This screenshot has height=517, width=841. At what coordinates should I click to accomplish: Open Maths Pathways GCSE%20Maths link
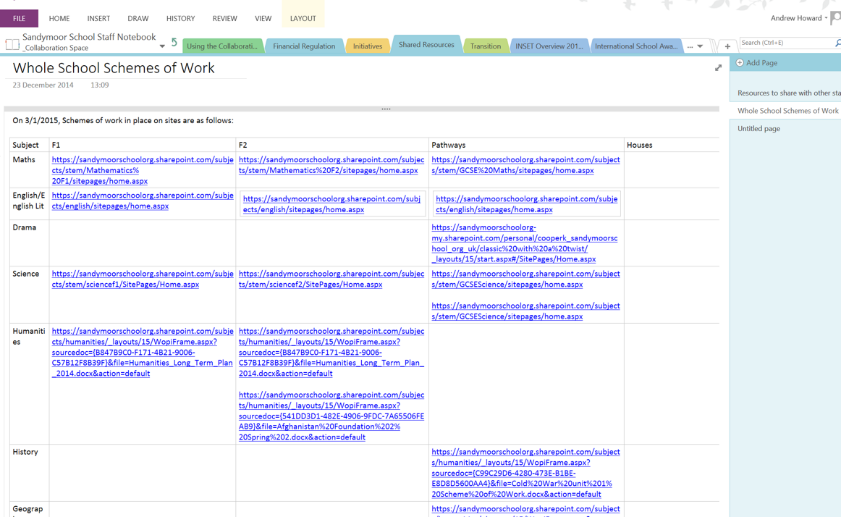click(526, 165)
